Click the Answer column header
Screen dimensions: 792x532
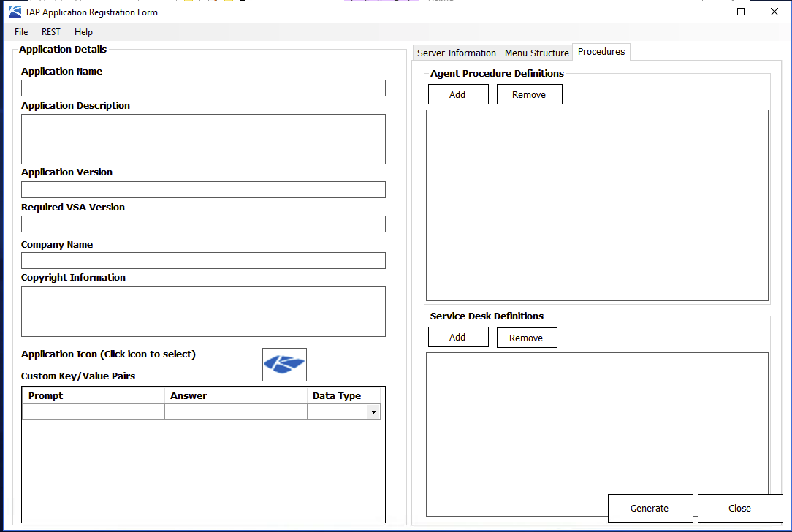(236, 395)
